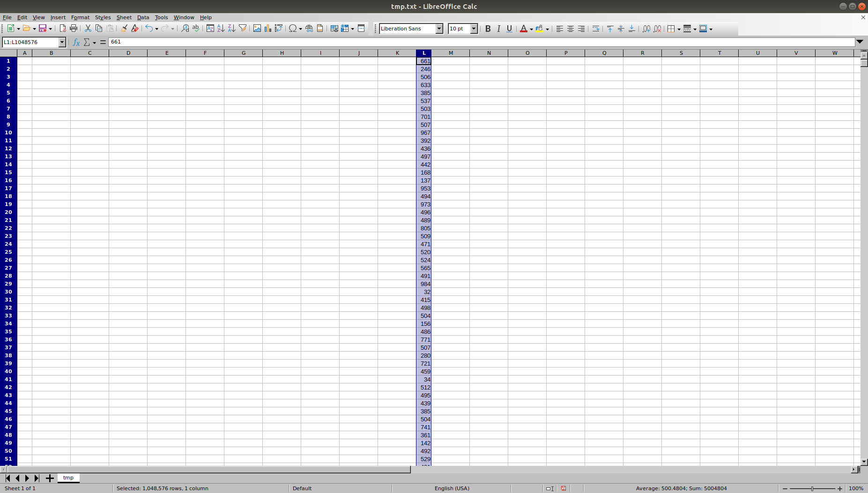Adjust the zoom slider handle
Screen dimensions: 868x493
click(812, 488)
